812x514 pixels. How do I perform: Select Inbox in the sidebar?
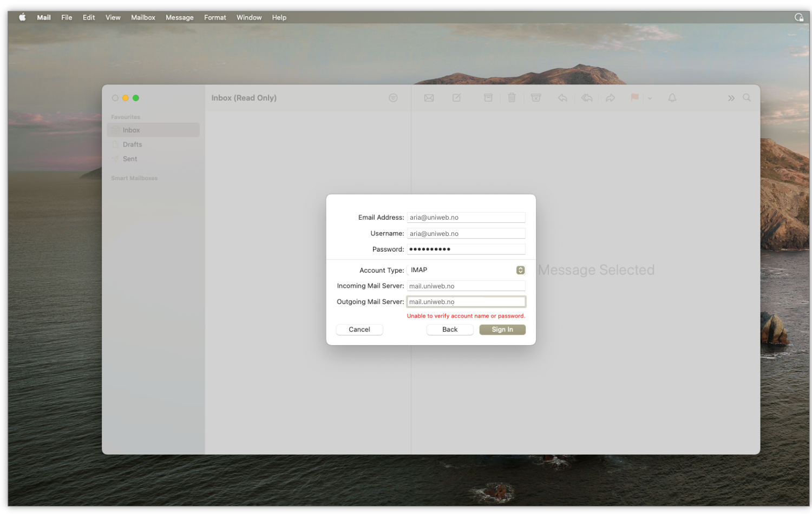[153, 130]
